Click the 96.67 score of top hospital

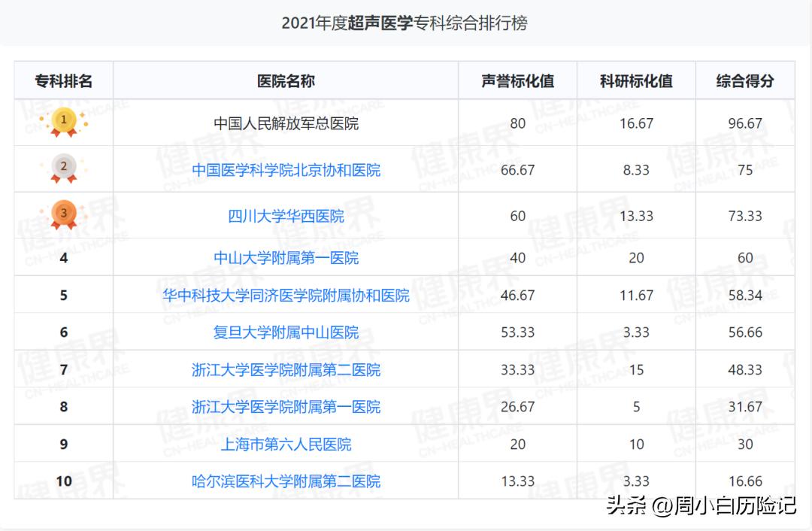tap(744, 123)
